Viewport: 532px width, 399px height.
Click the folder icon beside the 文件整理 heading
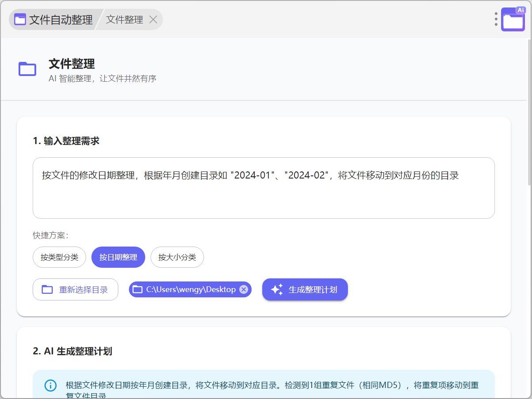click(27, 69)
